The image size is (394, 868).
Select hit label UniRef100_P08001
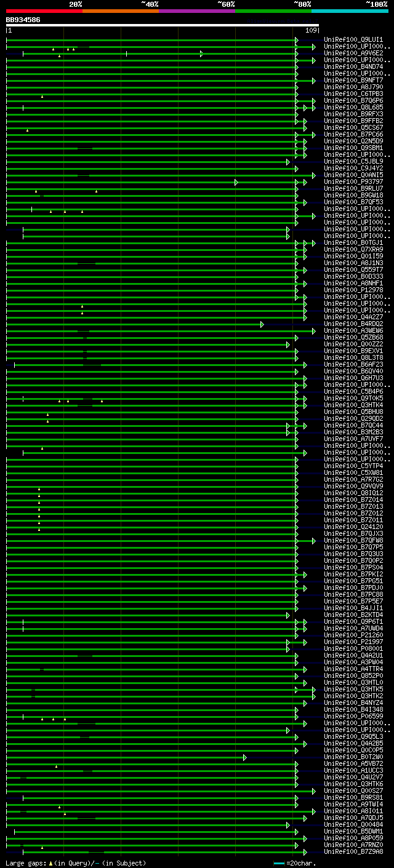(x=353, y=649)
